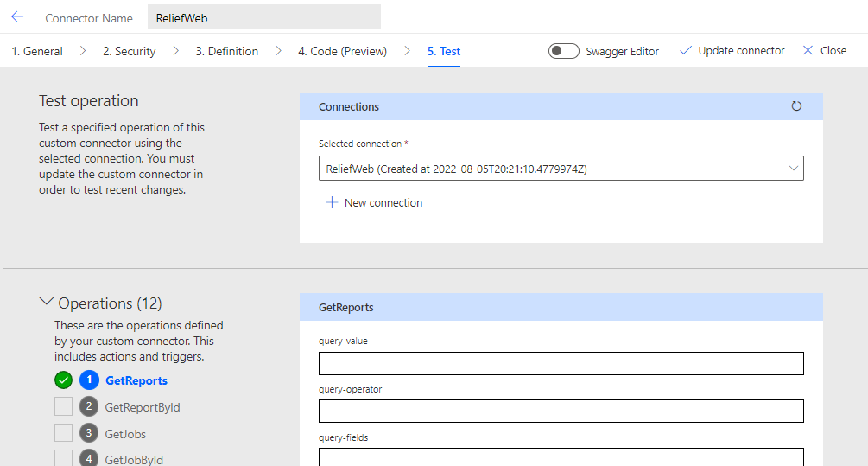Click the GetReports panel header
868x466 pixels.
561,307
